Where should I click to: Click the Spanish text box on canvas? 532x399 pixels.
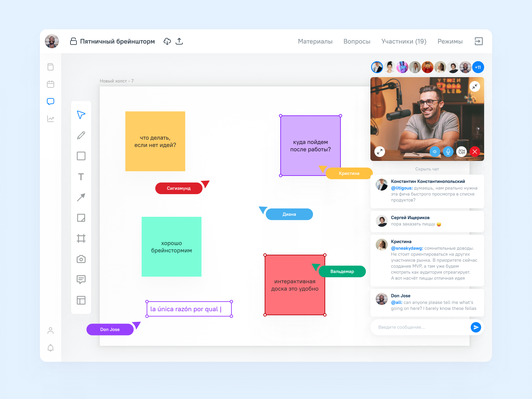[189, 309]
